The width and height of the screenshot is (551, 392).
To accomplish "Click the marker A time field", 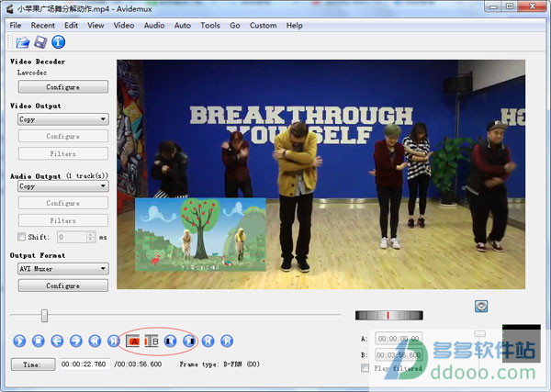I will point(399,339).
